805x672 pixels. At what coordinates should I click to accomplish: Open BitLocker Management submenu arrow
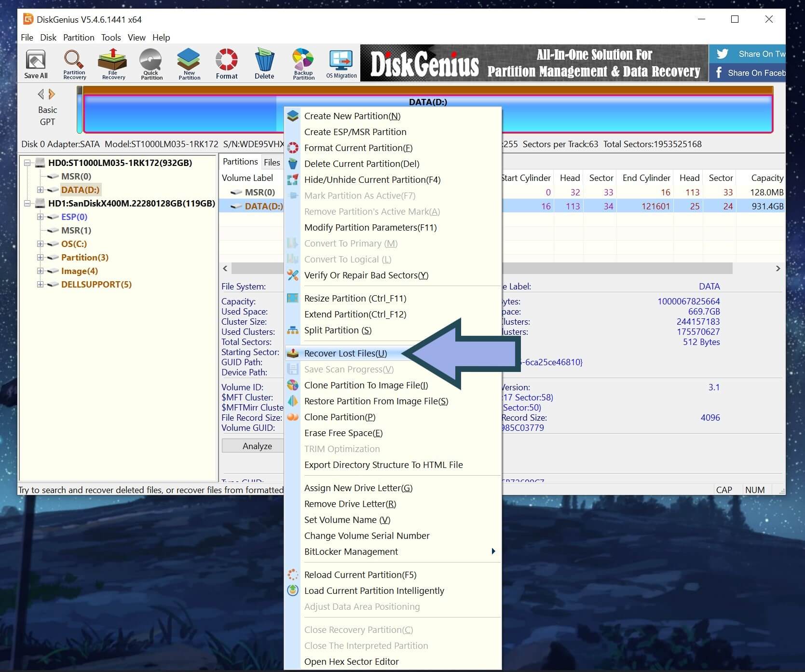pos(493,551)
